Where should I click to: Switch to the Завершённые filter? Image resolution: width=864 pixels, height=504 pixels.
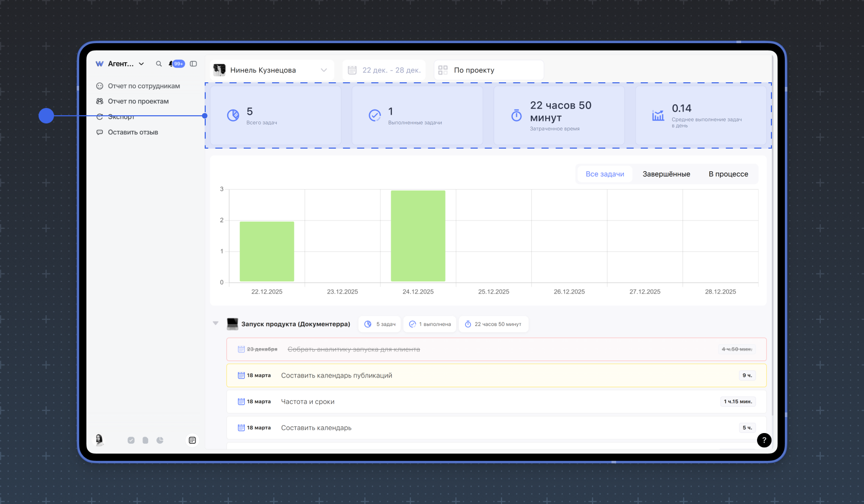tap(666, 174)
